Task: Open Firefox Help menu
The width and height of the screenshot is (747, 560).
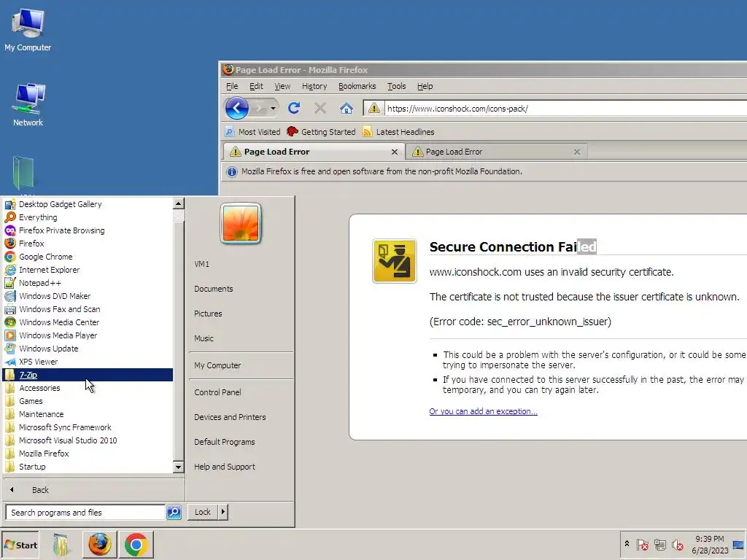Action: [425, 86]
